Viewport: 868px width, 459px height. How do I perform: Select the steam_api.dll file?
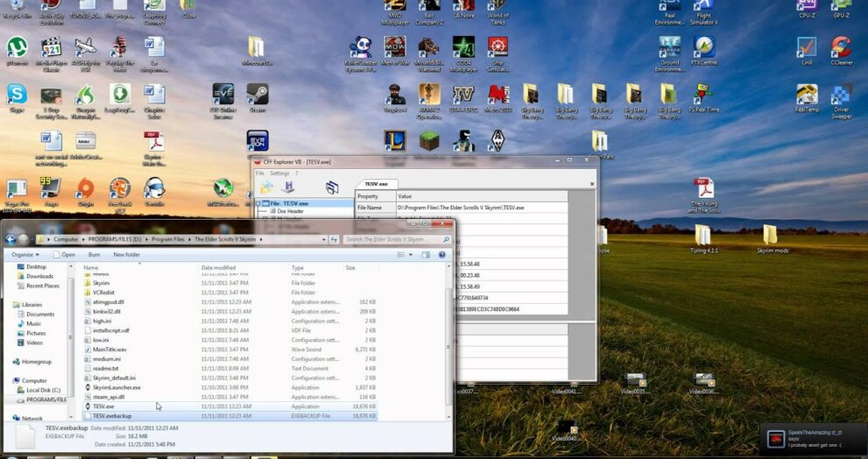229,397
